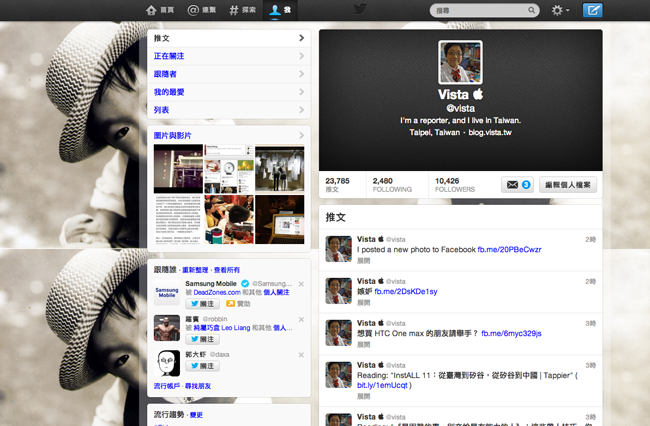
Task: Follow @daxa with 關注 button
Action: click(x=202, y=366)
